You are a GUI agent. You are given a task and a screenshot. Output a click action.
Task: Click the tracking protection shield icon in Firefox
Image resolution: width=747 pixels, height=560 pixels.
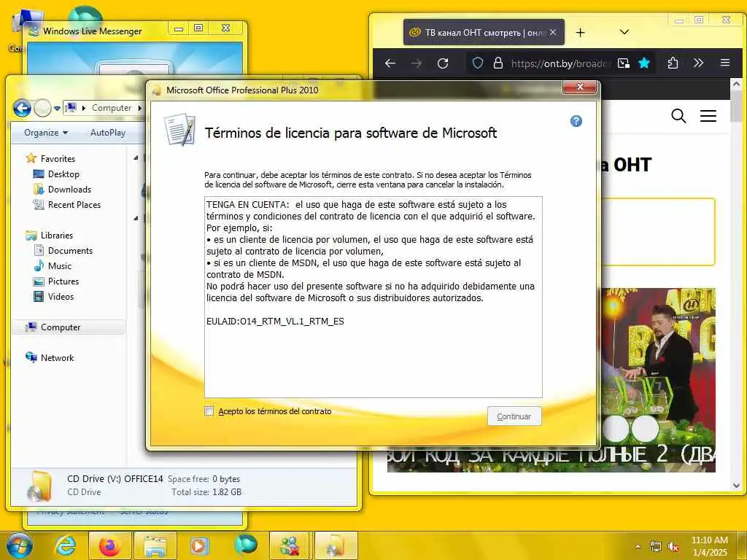[x=477, y=63]
